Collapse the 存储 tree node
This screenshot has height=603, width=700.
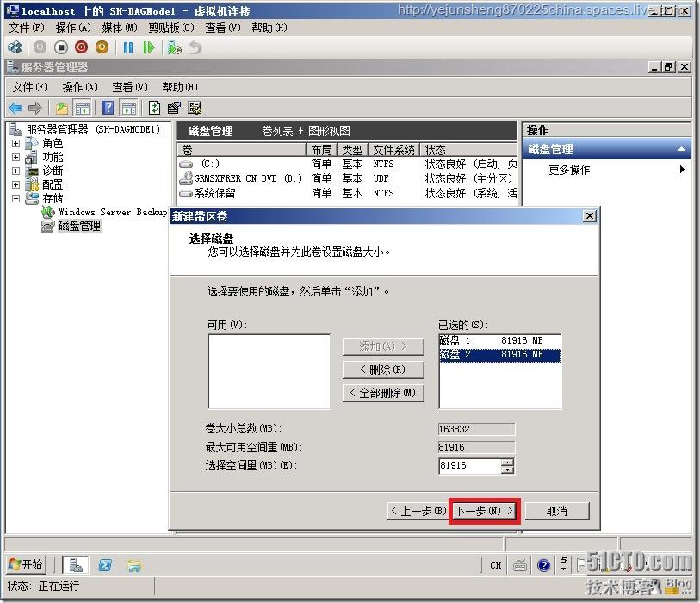tap(15, 197)
